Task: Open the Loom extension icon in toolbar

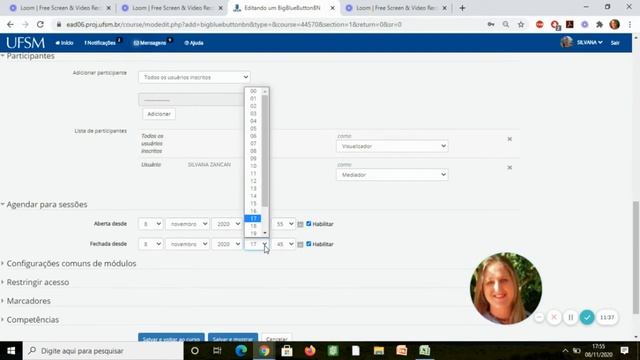Action: (x=584, y=24)
